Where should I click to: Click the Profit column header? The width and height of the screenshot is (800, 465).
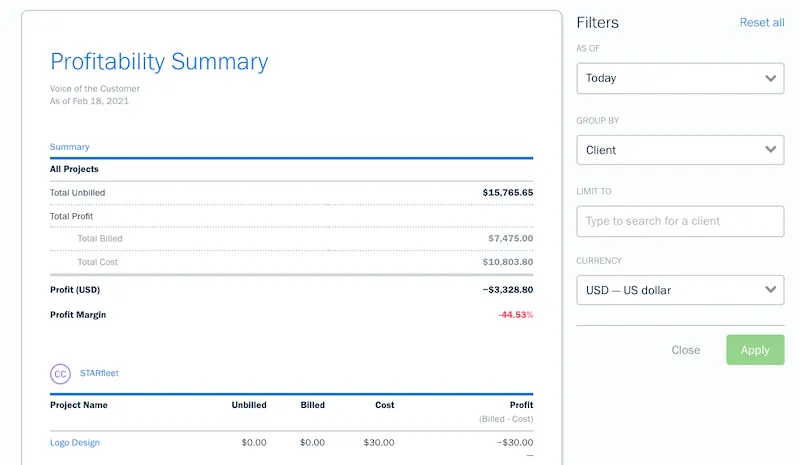click(520, 405)
